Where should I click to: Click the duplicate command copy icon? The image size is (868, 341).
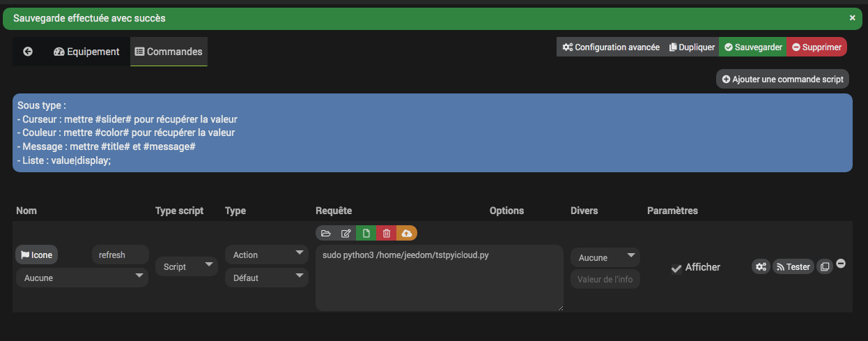point(824,266)
